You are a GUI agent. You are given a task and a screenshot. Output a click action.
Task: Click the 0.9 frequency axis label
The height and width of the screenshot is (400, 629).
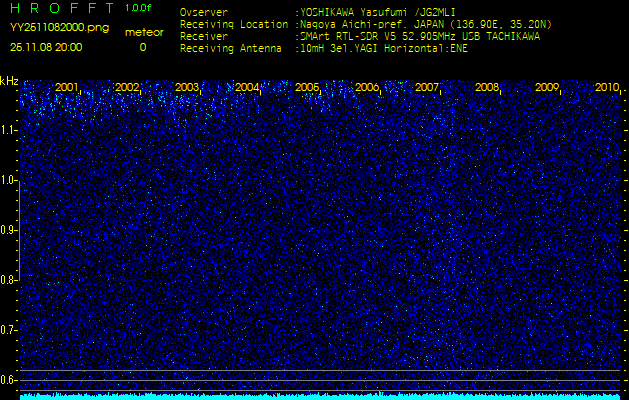(x=9, y=230)
